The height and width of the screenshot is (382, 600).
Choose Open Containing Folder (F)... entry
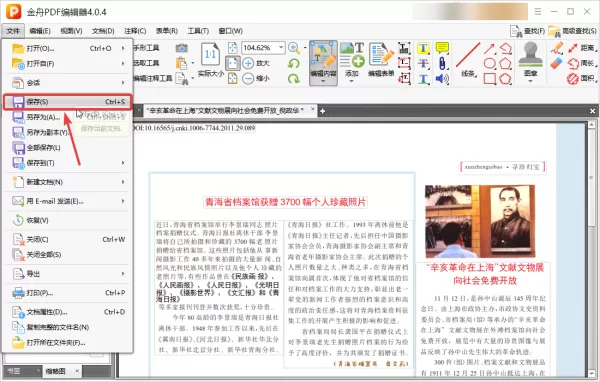(68, 343)
